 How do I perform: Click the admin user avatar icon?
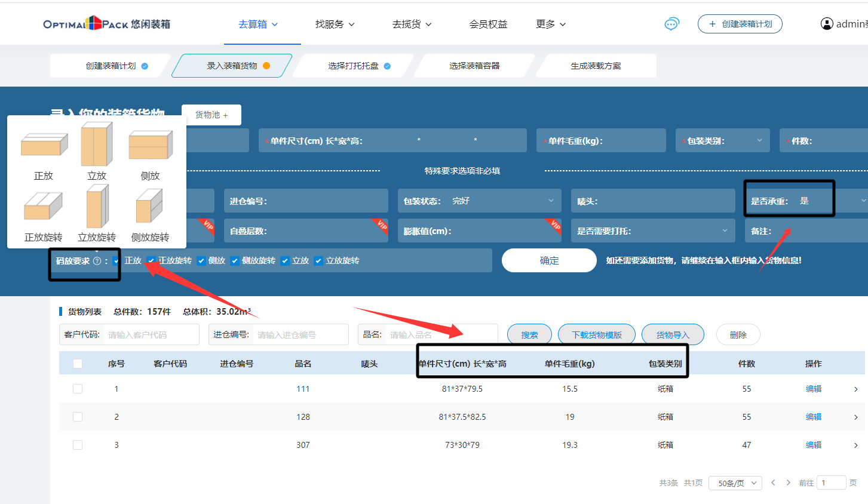827,24
